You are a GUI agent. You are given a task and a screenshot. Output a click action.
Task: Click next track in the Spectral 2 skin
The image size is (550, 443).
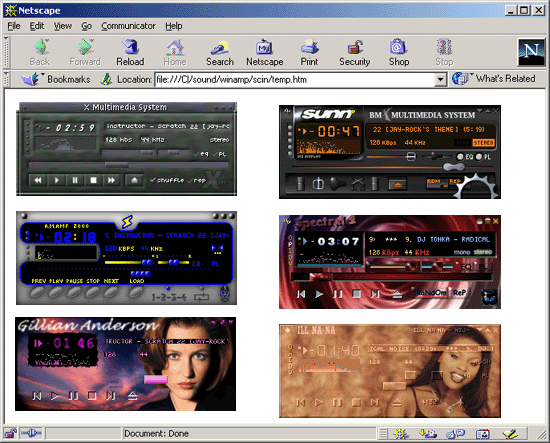(375, 294)
